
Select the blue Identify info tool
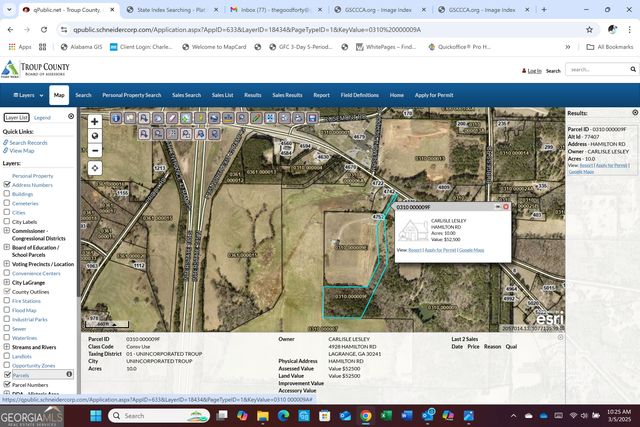click(116, 118)
